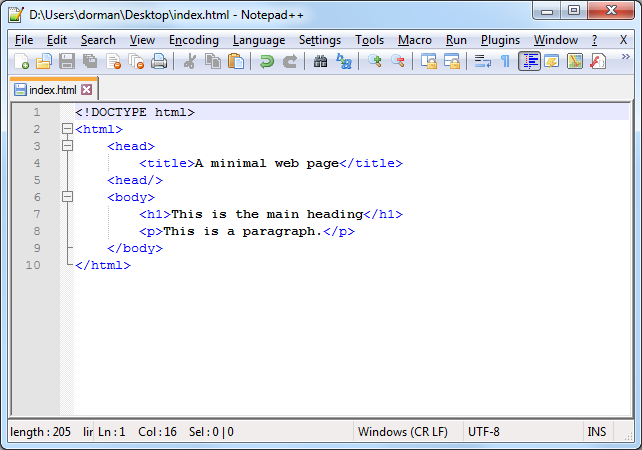Open the Function List icon
This screenshot has width=642, height=450.
point(598,61)
